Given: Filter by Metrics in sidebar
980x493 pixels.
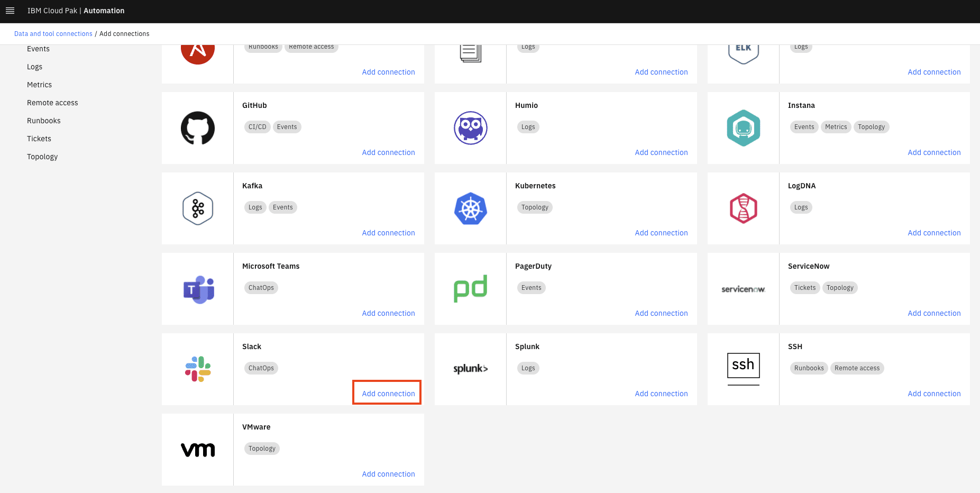Looking at the screenshot, I should point(40,85).
